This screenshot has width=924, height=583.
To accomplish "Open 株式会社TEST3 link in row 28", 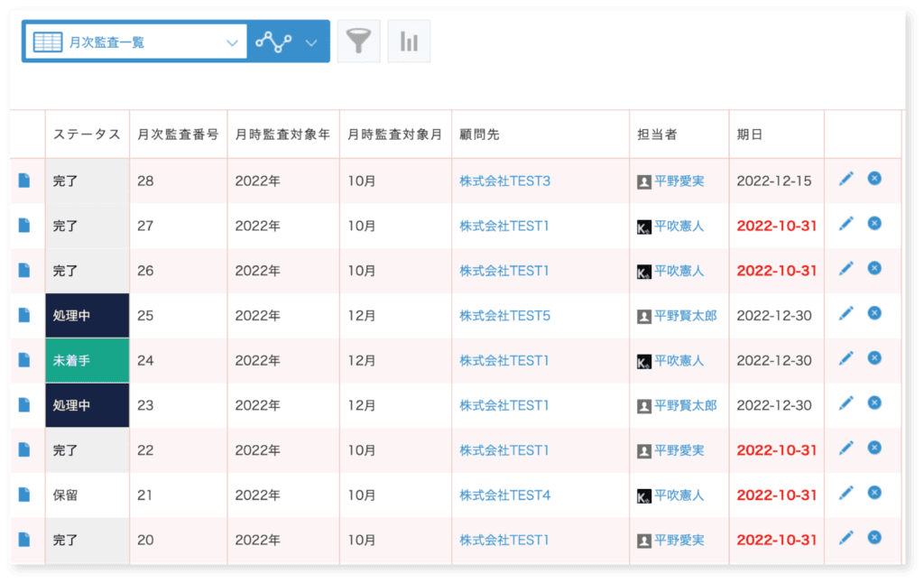I will pyautogui.click(x=504, y=181).
